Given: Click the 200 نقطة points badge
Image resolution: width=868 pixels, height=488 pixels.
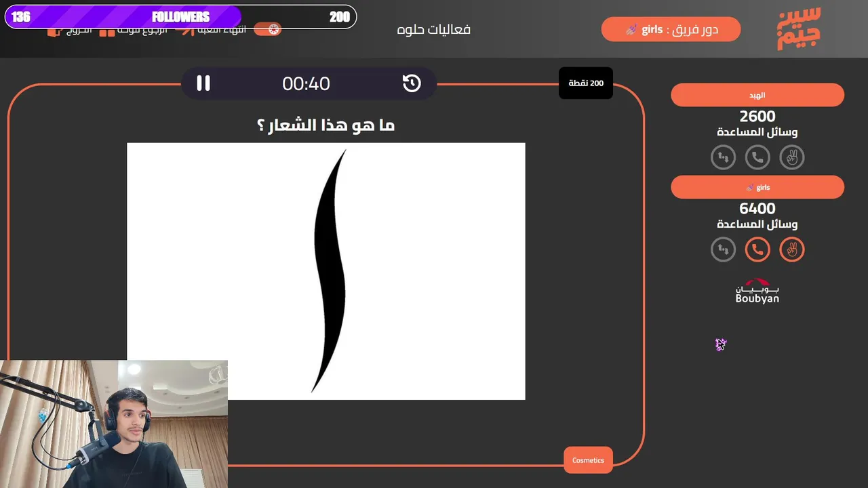Looking at the screenshot, I should click(586, 83).
